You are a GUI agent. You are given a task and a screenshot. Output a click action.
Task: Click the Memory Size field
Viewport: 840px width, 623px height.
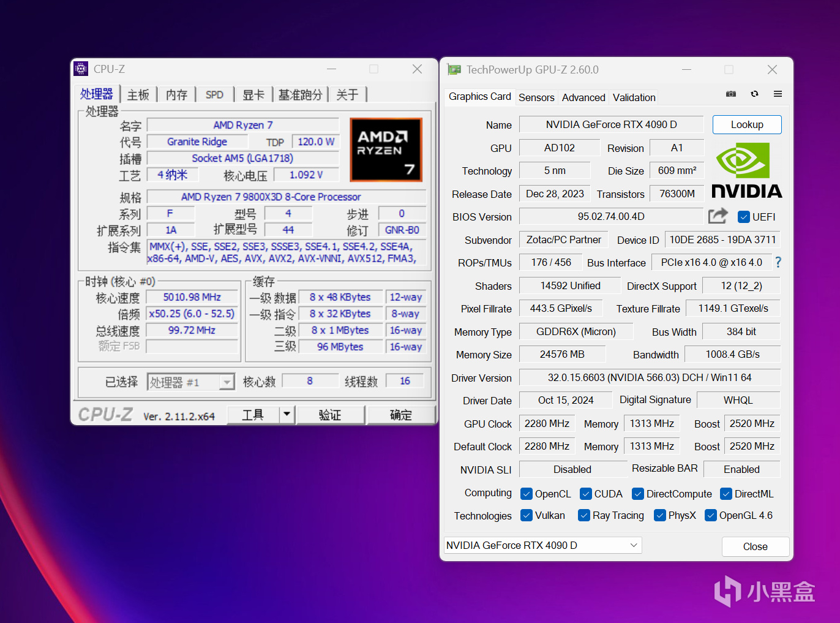(x=562, y=354)
